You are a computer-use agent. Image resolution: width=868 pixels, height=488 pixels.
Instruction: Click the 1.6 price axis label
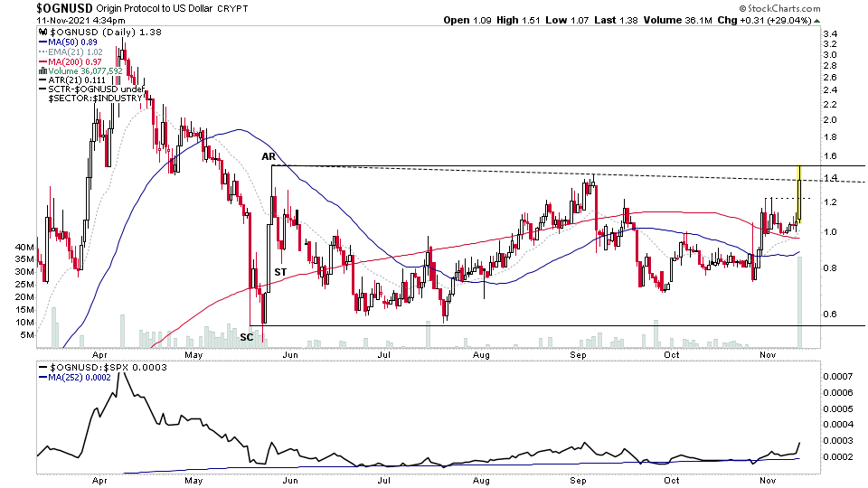[830, 156]
